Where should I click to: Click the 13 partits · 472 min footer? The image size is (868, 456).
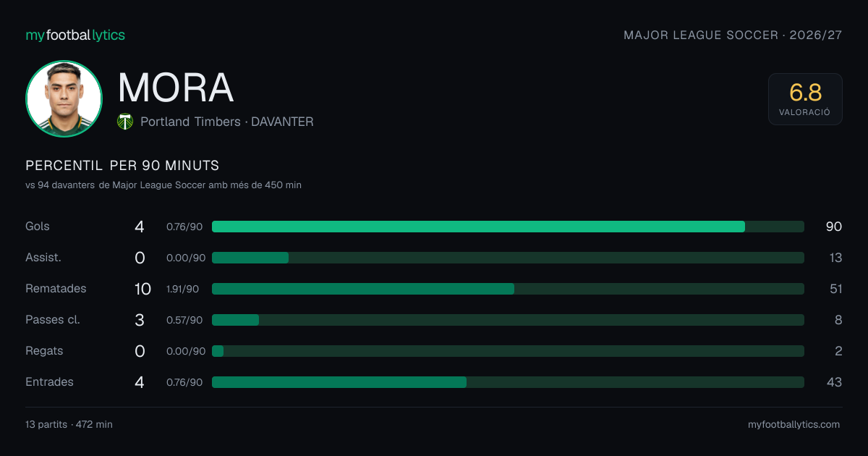tap(69, 424)
